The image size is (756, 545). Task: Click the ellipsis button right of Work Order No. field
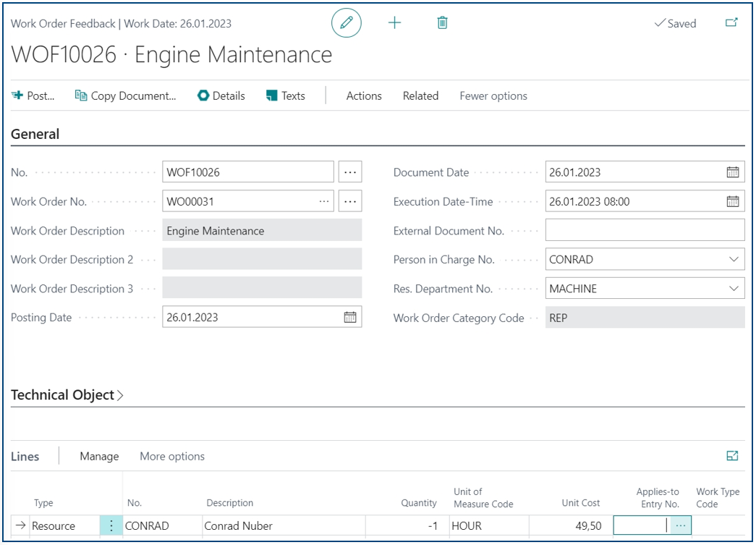coord(350,202)
